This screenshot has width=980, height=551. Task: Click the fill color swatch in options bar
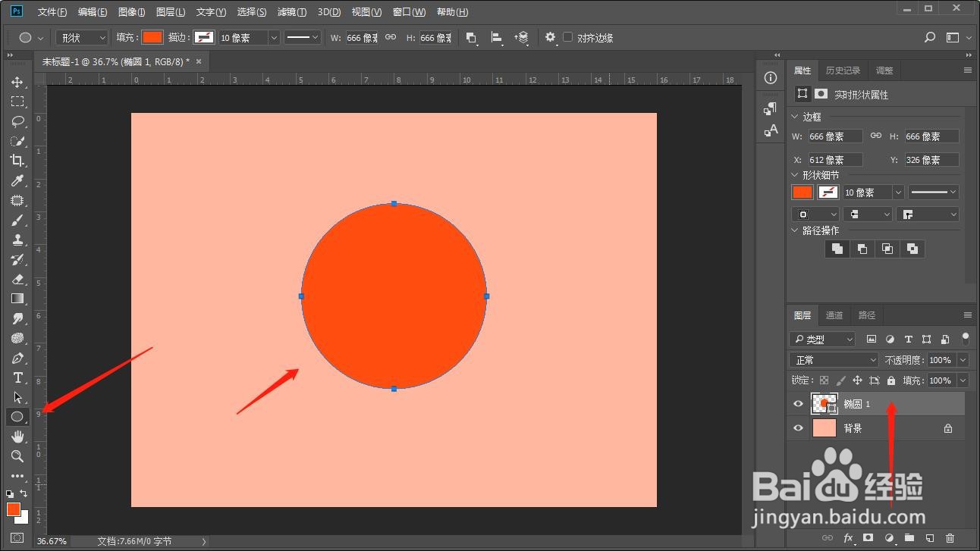coord(152,37)
